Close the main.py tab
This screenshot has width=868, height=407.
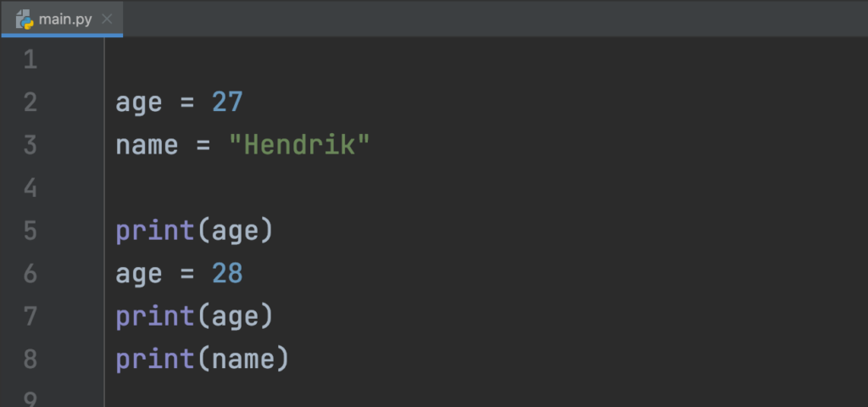pyautogui.click(x=107, y=19)
